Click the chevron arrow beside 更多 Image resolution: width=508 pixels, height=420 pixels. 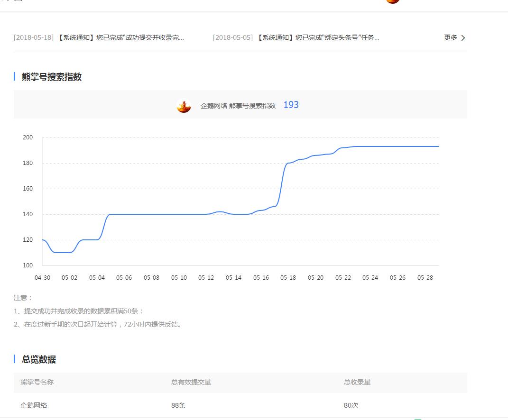463,38
